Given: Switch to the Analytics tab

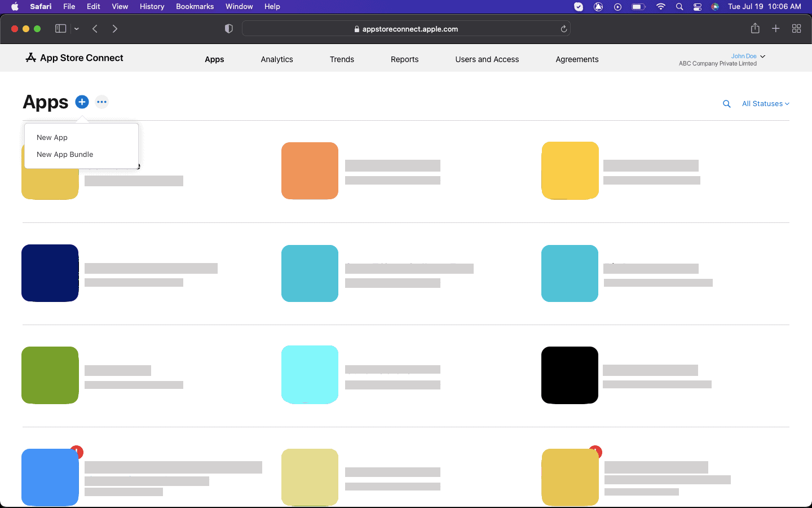Looking at the screenshot, I should (x=277, y=59).
